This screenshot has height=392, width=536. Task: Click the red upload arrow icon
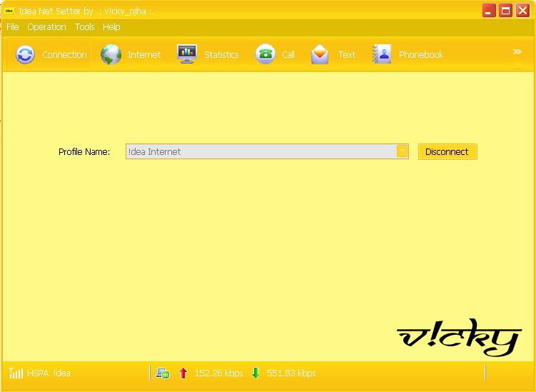coord(183,373)
